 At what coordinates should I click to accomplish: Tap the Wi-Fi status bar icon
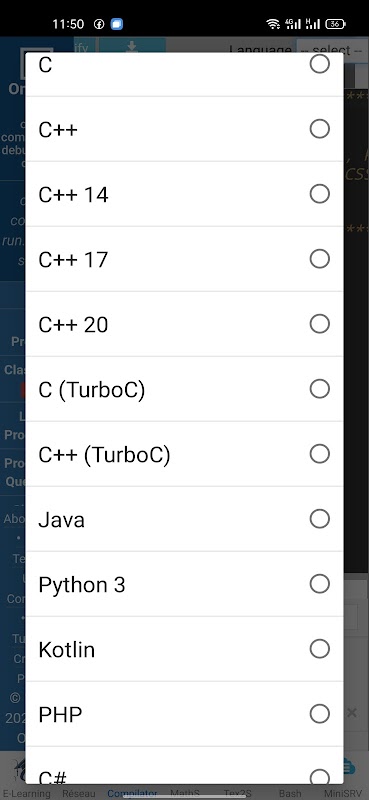[273, 23]
